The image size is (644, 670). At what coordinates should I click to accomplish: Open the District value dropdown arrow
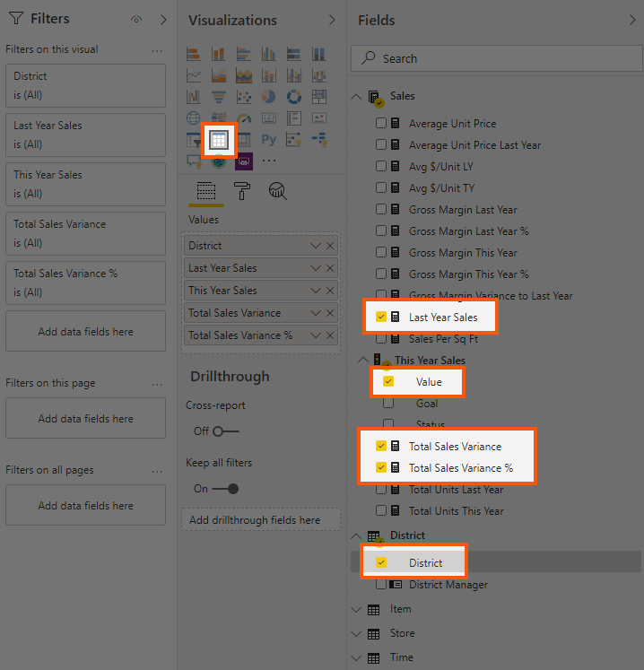tap(316, 246)
